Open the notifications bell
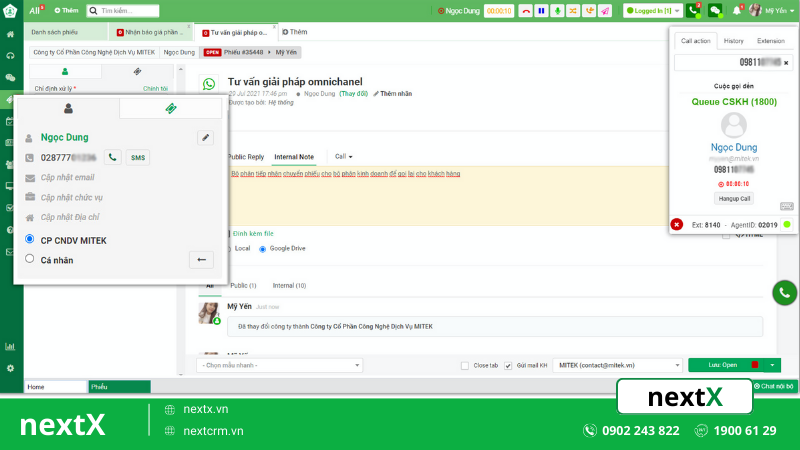 click(x=737, y=11)
